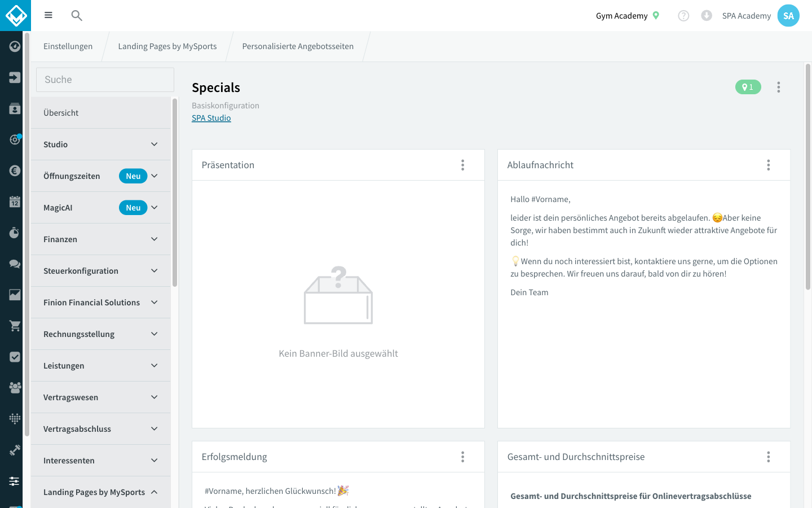Follow the SPA Studio link

[x=211, y=118]
